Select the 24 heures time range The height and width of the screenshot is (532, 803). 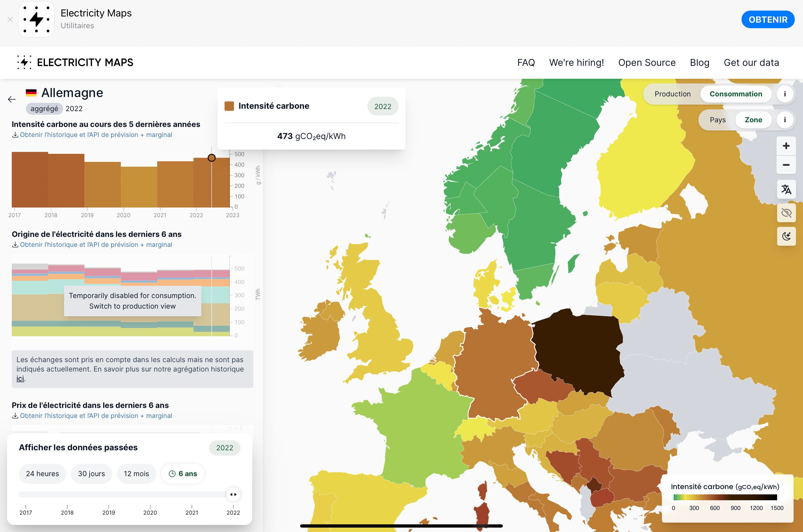[x=42, y=474]
